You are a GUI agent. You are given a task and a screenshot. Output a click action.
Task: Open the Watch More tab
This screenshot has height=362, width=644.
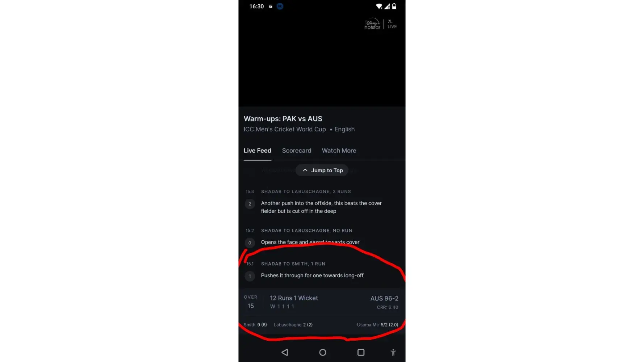tap(339, 151)
